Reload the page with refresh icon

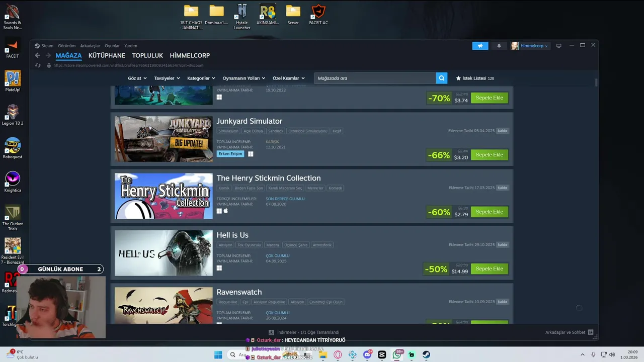(x=38, y=65)
